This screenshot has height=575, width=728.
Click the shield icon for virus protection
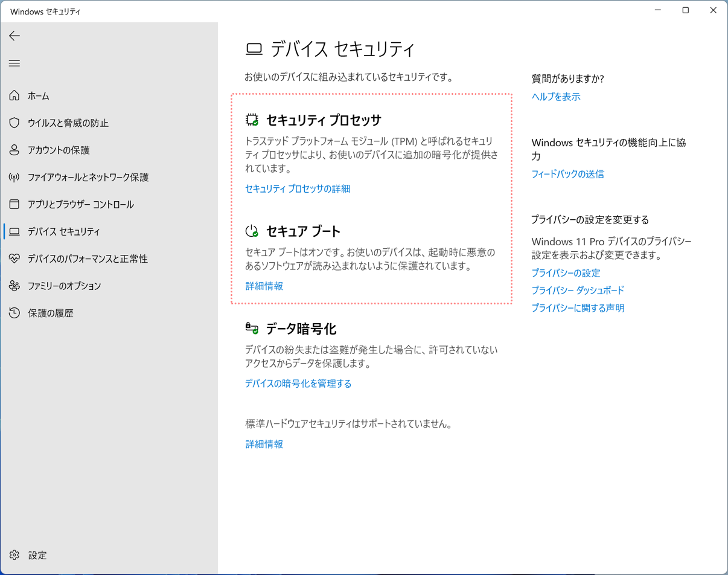click(14, 123)
